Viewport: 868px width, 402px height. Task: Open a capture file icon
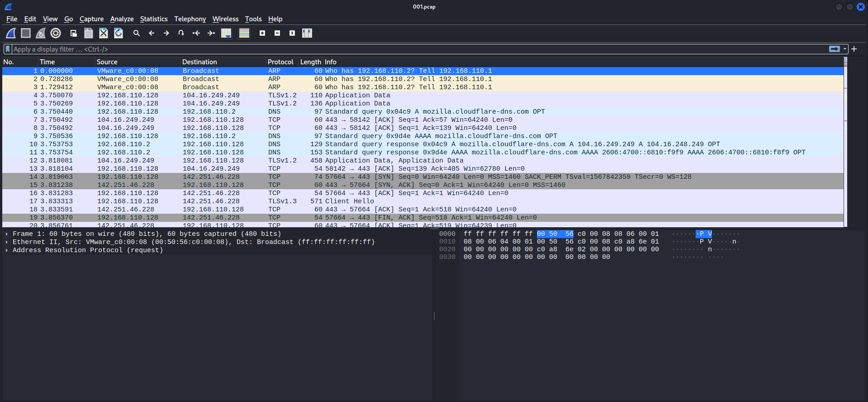click(x=74, y=33)
